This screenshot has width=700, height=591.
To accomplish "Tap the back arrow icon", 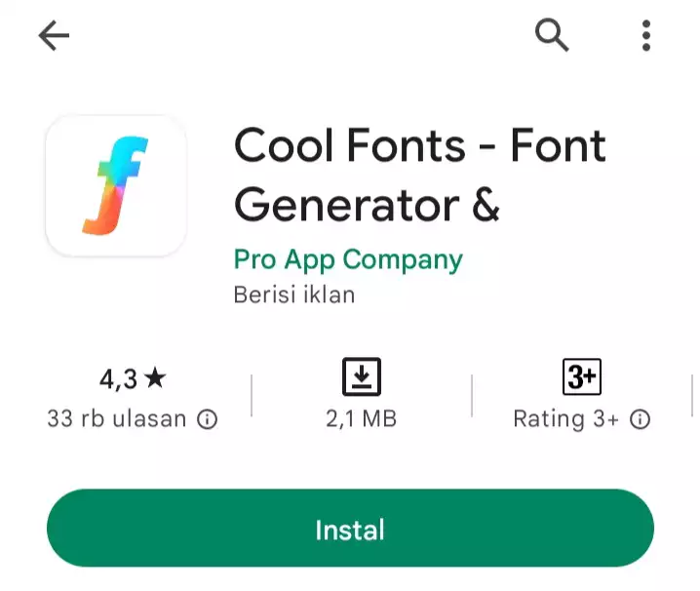I will 54,35.
